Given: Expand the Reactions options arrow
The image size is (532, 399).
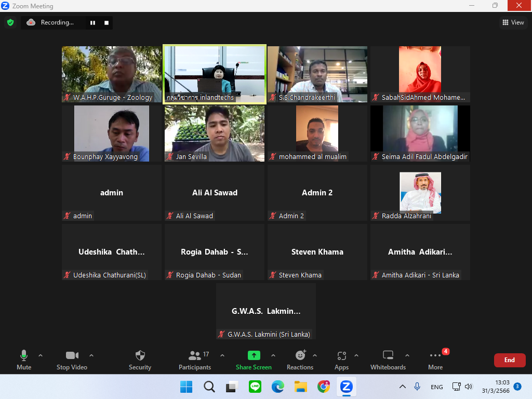Looking at the screenshot, I should 315,355.
